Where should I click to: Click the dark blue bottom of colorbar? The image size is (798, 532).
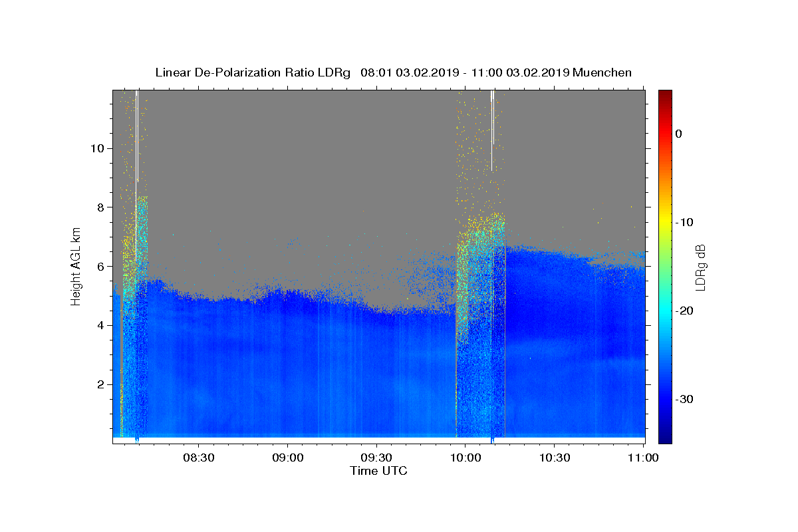pyautogui.click(x=665, y=437)
